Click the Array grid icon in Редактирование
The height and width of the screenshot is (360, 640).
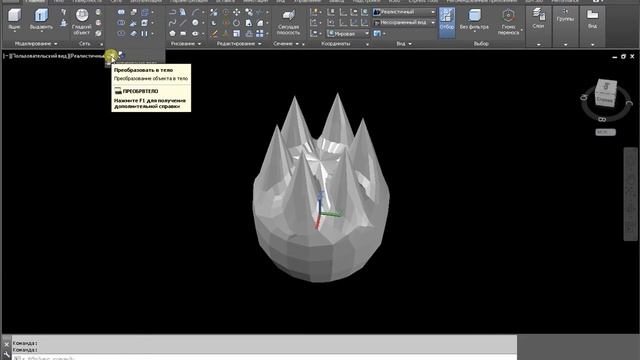coord(260,33)
